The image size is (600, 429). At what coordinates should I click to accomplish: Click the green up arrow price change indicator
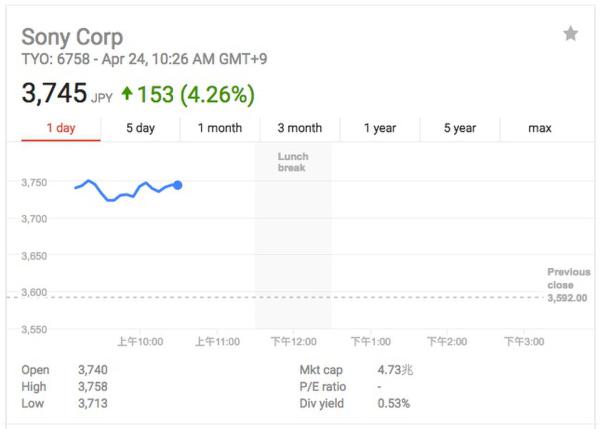pos(126,94)
